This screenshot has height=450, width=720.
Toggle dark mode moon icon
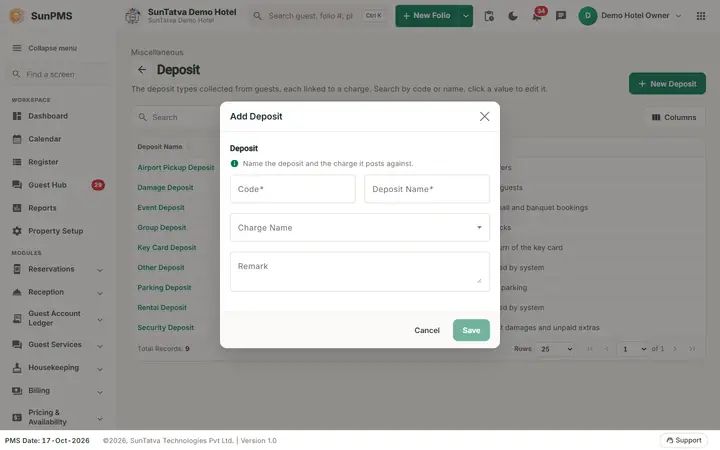[x=513, y=16]
